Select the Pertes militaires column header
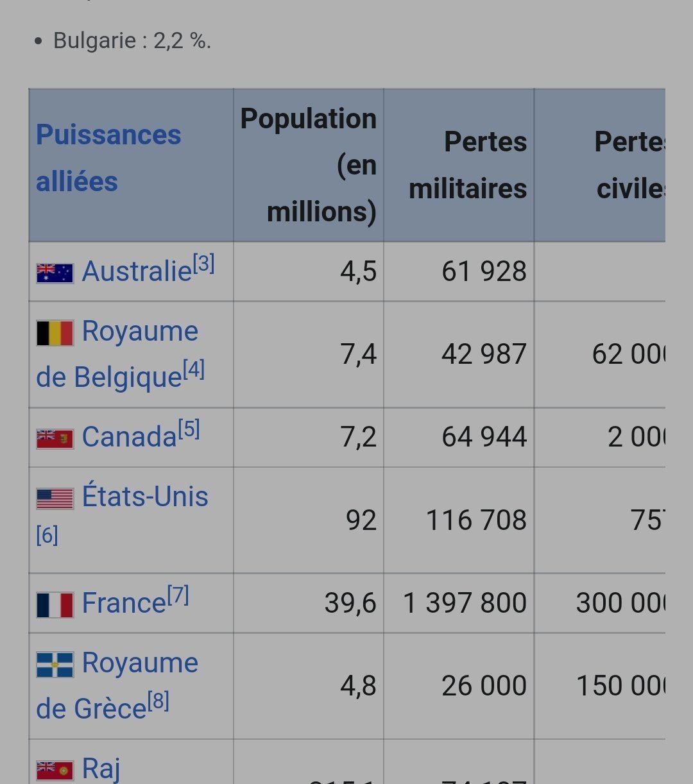693x784 pixels. (468, 166)
